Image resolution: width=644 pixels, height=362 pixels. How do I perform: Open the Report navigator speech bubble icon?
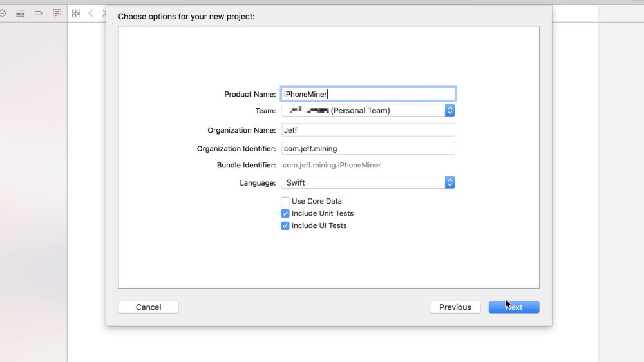click(57, 13)
